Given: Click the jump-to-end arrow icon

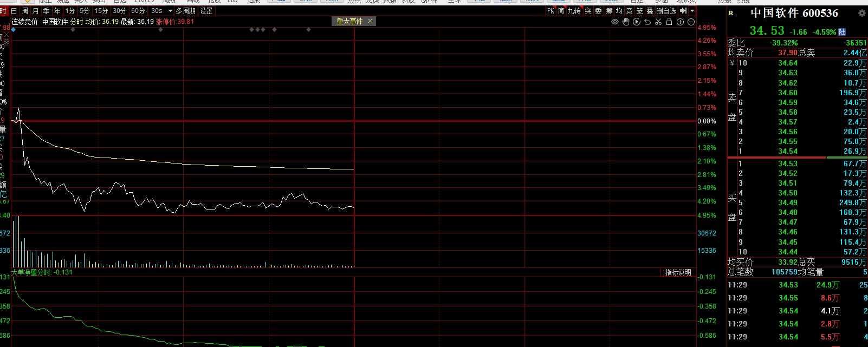Looking at the screenshot, I should click(683, 11).
